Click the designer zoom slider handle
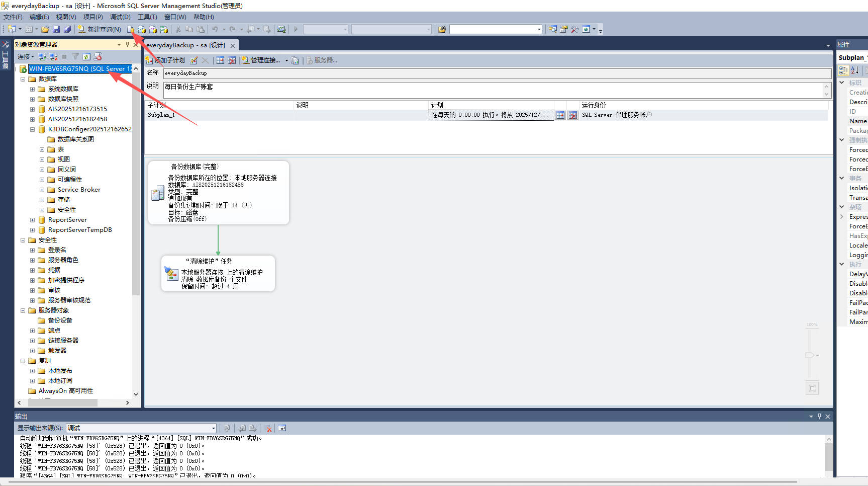868x486 pixels. [x=810, y=355]
